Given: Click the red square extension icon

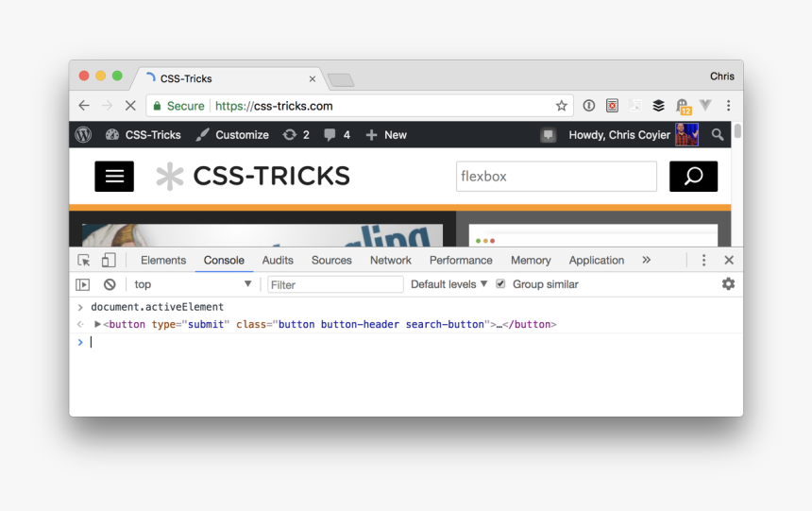Looking at the screenshot, I should point(612,106).
